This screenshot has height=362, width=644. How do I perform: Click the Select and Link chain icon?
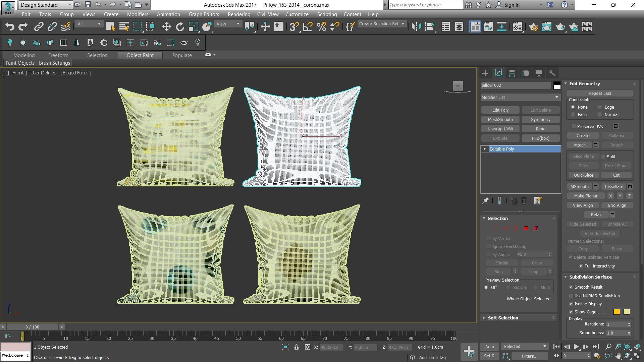tap(39, 27)
